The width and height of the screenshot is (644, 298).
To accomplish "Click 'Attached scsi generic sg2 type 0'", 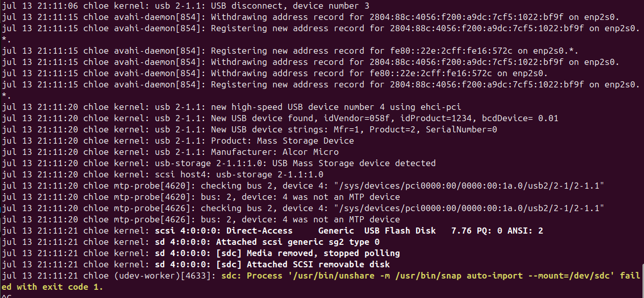I will point(297,242).
